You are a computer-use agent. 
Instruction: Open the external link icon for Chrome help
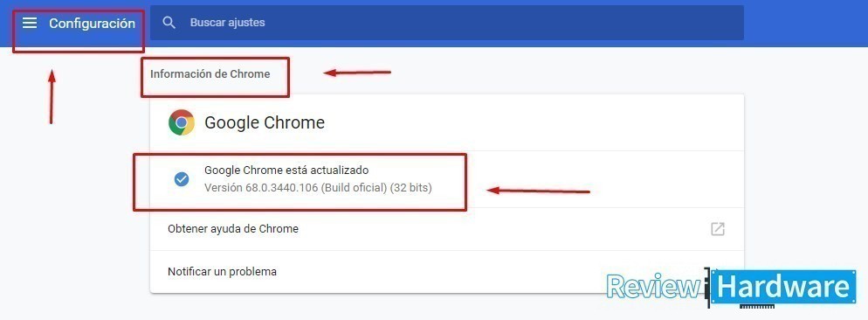tap(718, 228)
